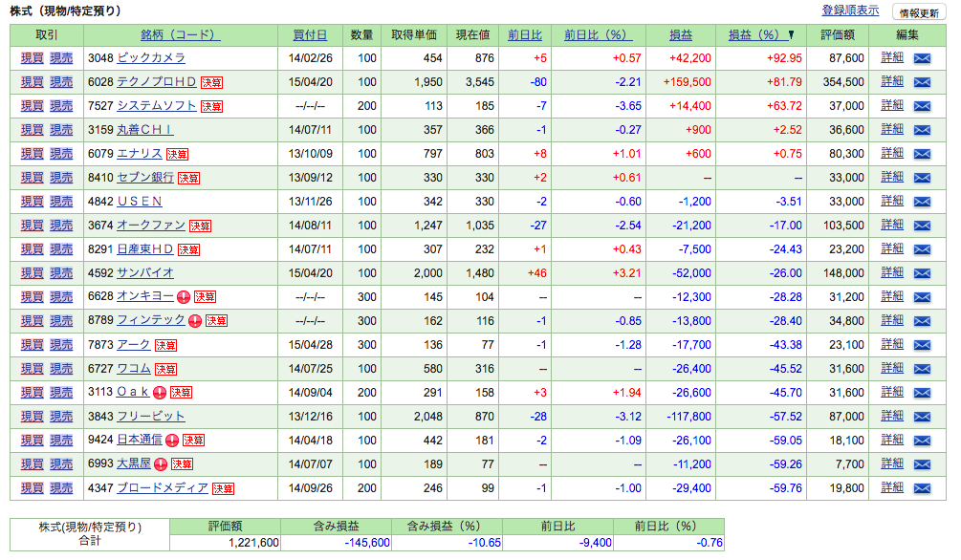Viewport: 961px width, 560px height.
Task: Select the total 前日比 -9,400 value
Action: [x=595, y=543]
